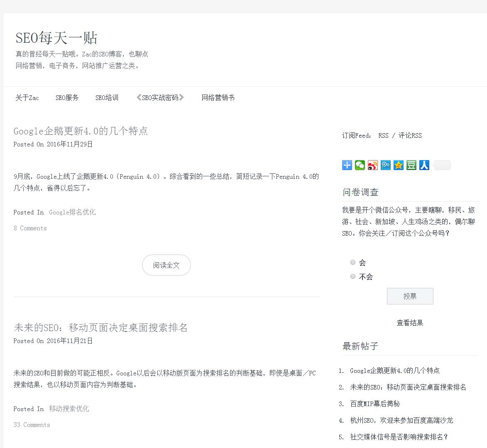Open the 8 Comments link
This screenshot has width=487, height=448.
[30, 228]
